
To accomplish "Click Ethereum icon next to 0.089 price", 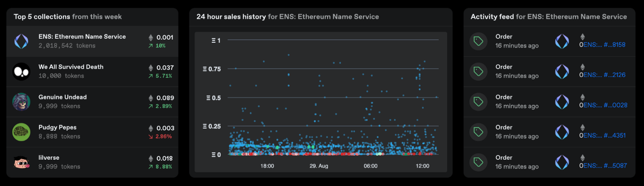I will click(150, 98).
